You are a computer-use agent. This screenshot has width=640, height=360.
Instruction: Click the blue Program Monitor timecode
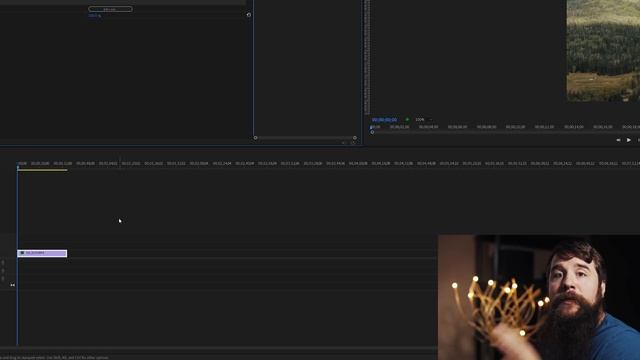(x=384, y=120)
